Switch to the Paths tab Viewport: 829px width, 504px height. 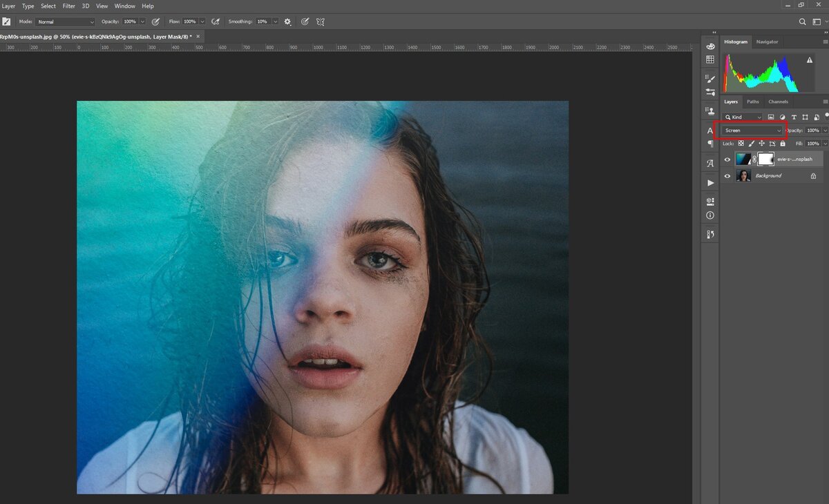[x=752, y=101]
